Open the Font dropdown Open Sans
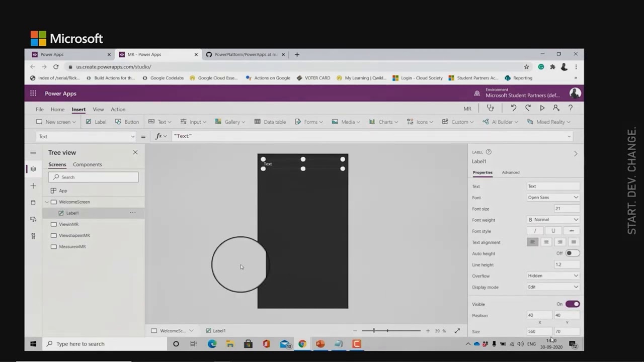Screen dimensions: 644x362 pos(553,198)
